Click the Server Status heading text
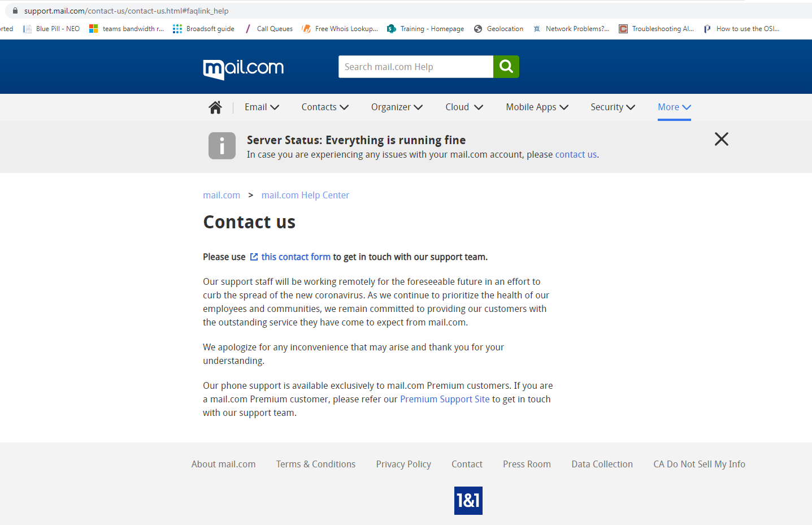812x525 pixels. coord(356,140)
